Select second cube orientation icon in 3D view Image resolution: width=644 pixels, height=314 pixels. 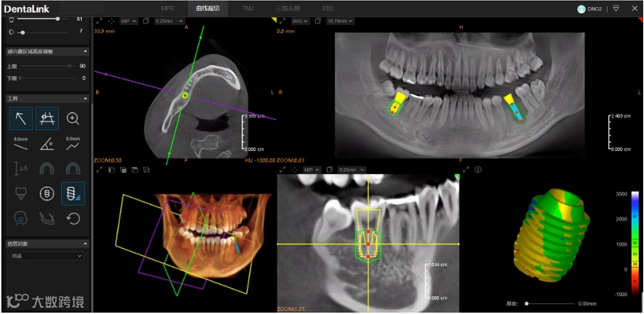(x=123, y=169)
